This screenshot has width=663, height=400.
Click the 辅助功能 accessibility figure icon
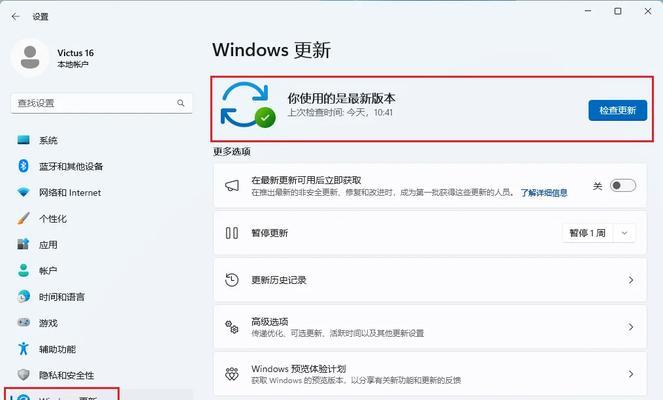[23, 348]
